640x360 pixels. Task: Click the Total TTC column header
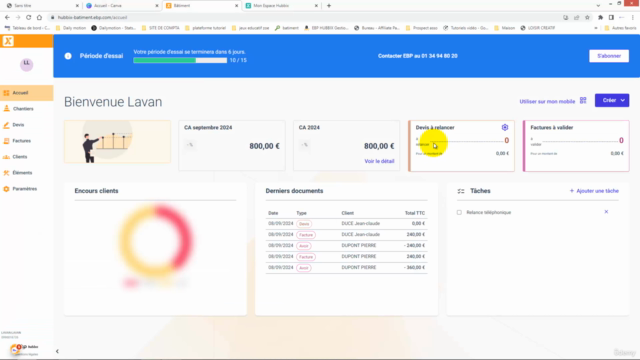point(415,213)
